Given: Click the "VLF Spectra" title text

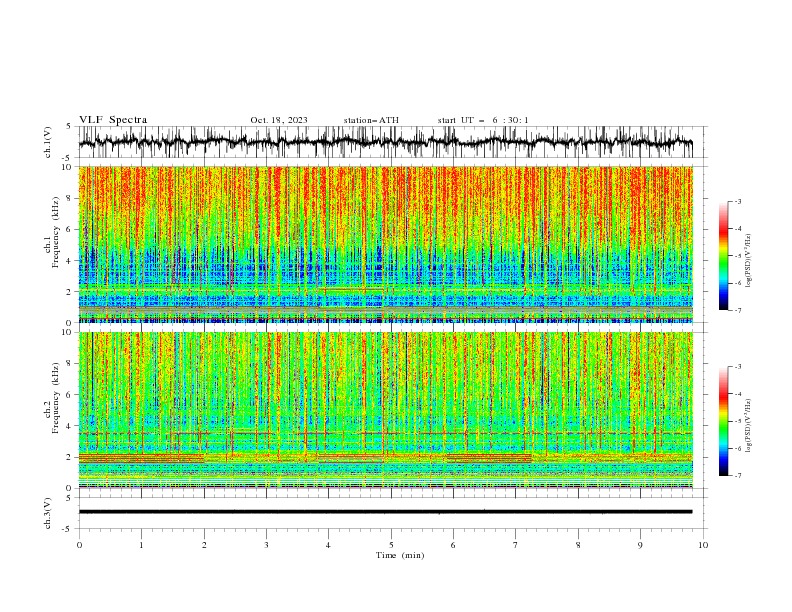Looking at the screenshot, I should pos(113,120).
